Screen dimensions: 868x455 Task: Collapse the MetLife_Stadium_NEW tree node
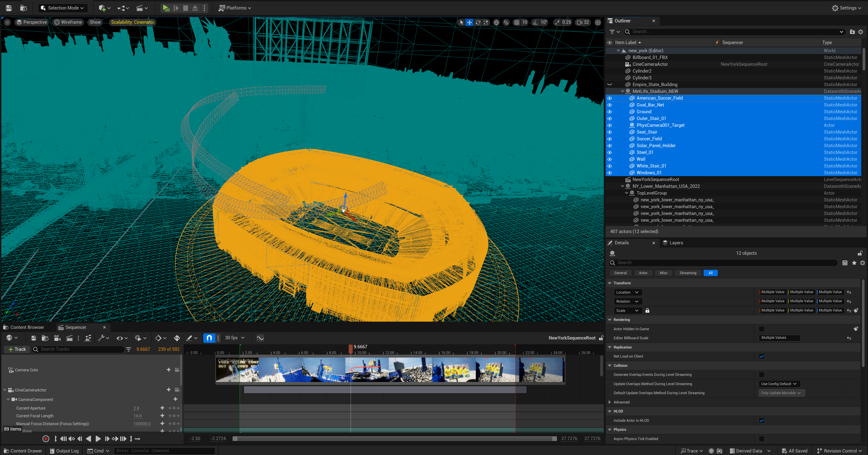(622, 91)
